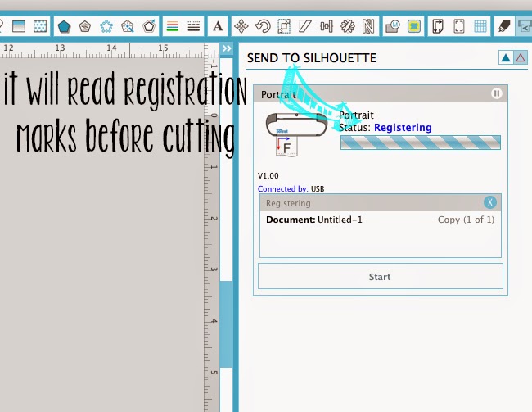Collapse the side panel with double-chevron

226,48
